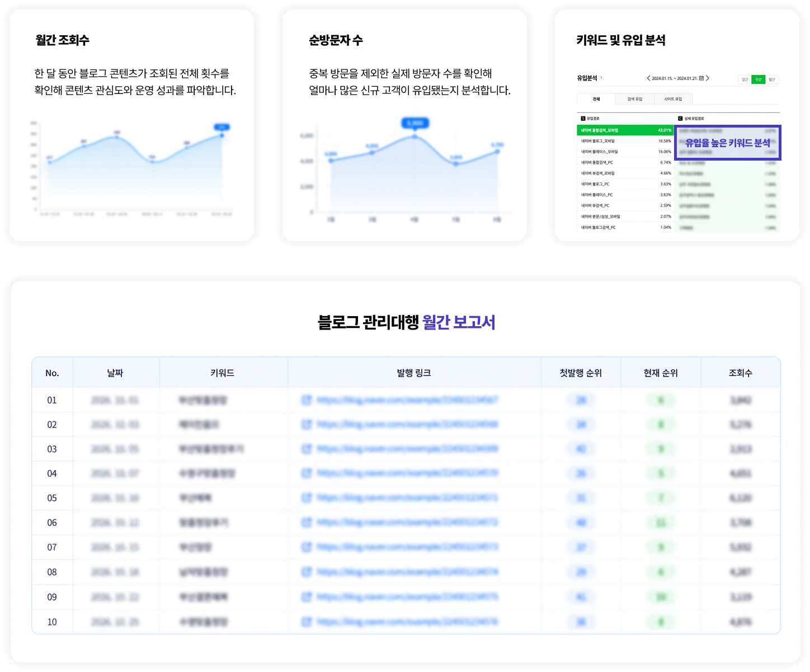Image resolution: width=810 pixels, height=672 pixels.
Task: Click the 날짜 column header
Action: (115, 373)
